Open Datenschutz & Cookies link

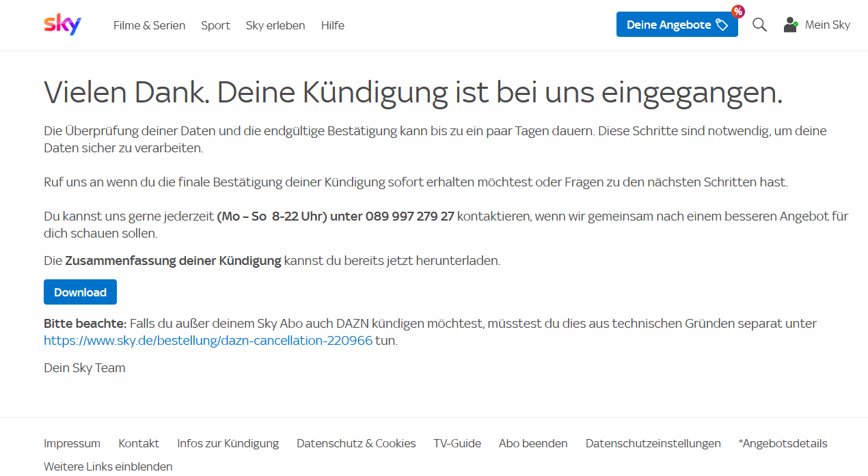tap(356, 443)
